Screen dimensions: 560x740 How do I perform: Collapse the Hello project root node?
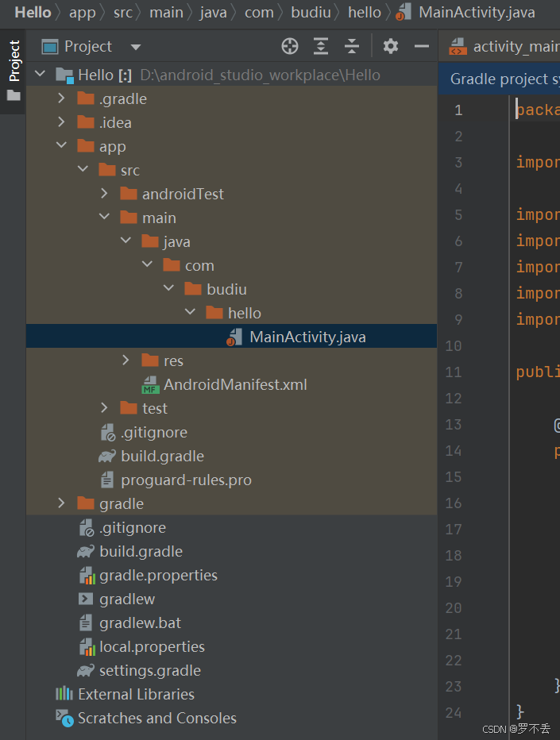[40, 73]
